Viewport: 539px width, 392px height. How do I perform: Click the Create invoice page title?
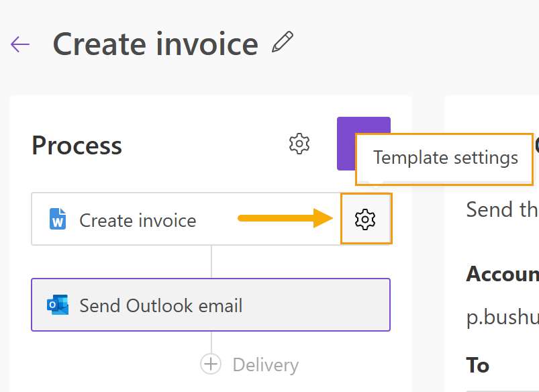point(155,44)
